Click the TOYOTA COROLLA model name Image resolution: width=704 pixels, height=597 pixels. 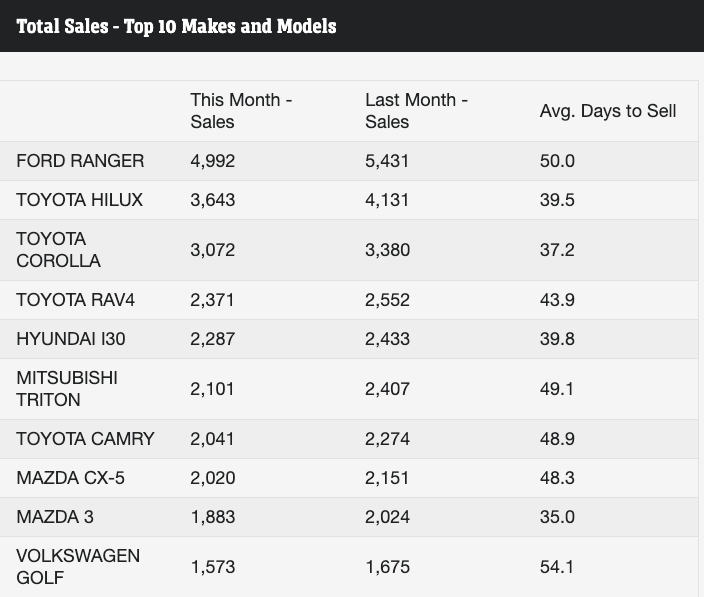coord(58,250)
